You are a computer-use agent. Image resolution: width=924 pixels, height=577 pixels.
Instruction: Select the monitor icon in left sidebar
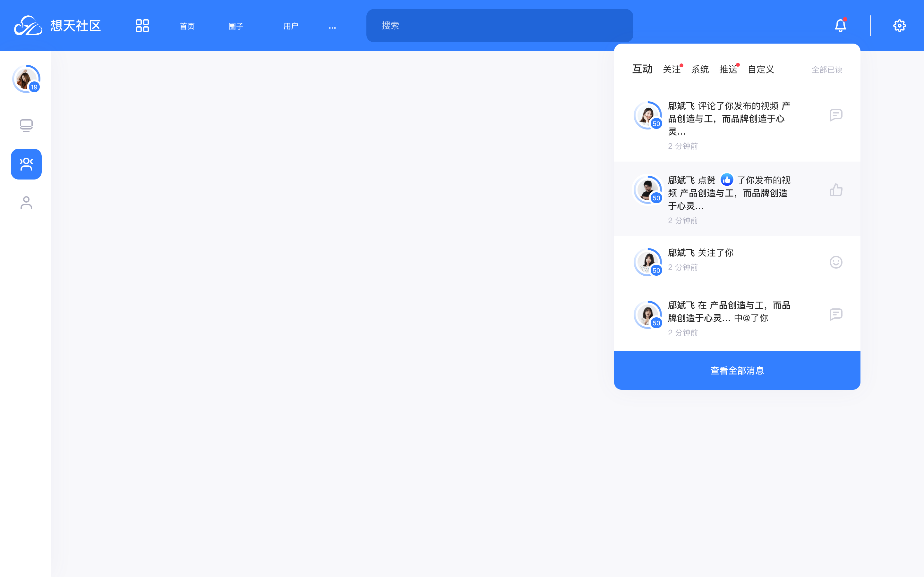coord(26,125)
